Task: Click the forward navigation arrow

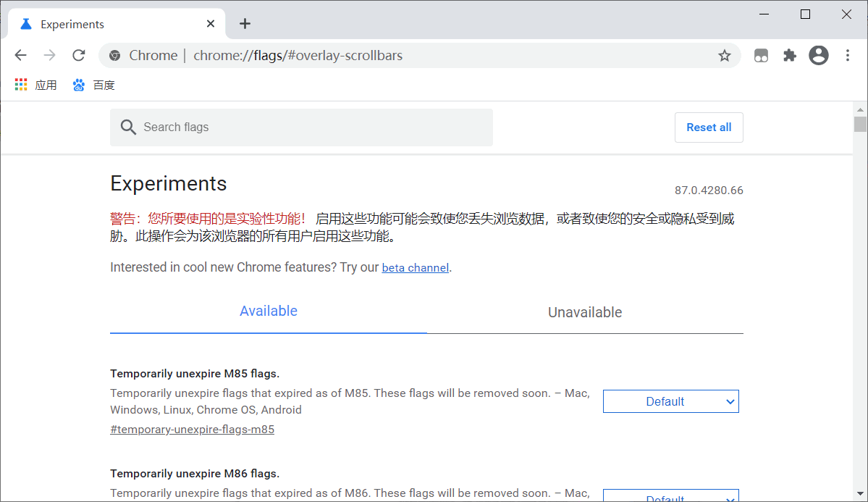Action: 49,55
